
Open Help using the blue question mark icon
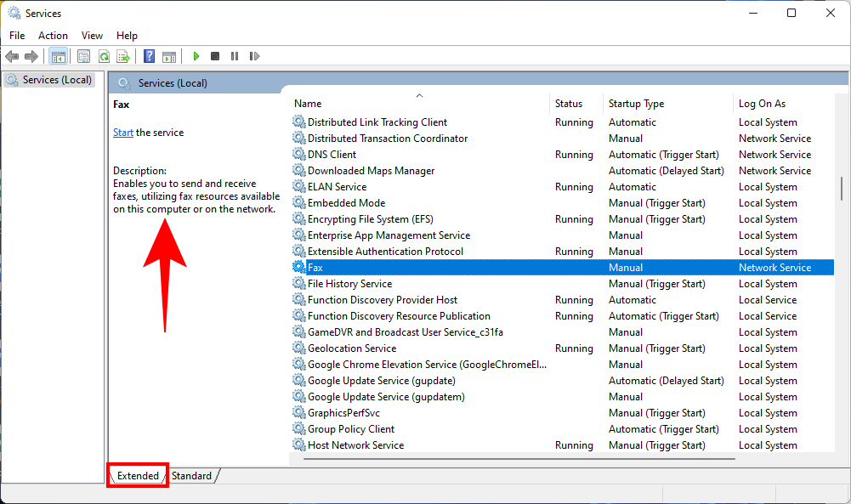click(x=149, y=56)
